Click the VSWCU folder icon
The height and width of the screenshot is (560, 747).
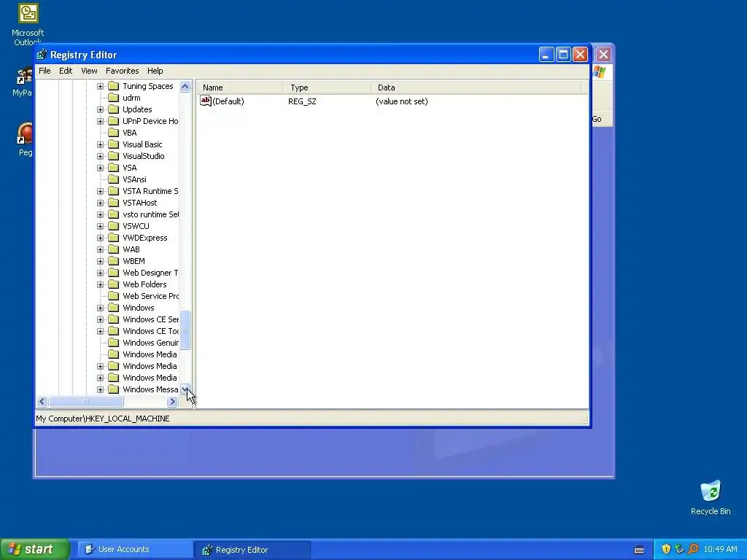[113, 226]
